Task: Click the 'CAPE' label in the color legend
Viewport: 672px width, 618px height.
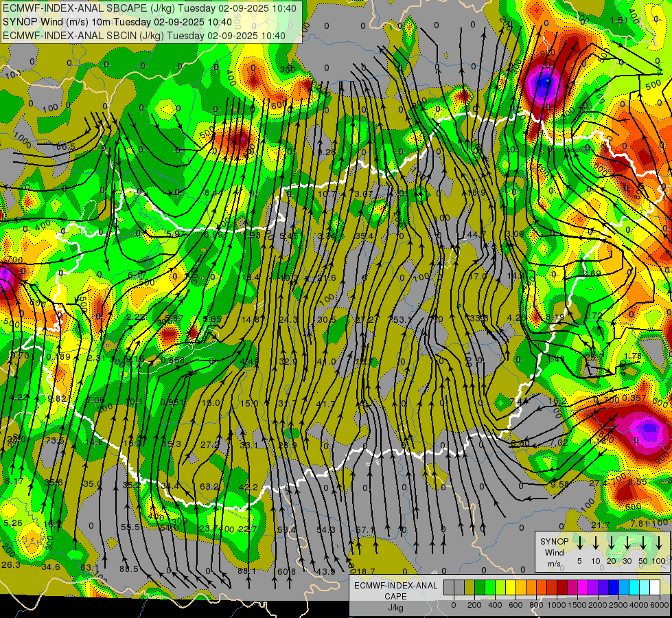Action: [395, 597]
